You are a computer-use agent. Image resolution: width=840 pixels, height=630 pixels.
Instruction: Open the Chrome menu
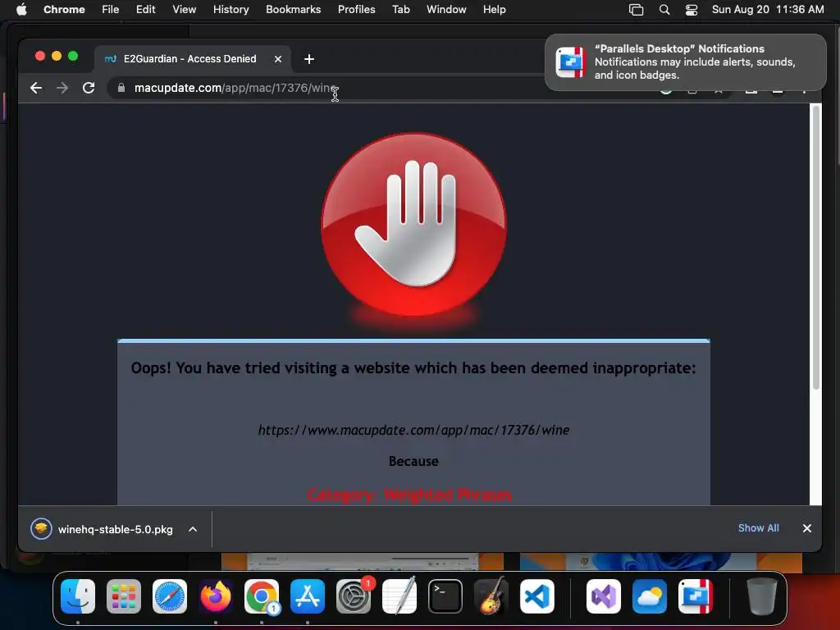click(64, 10)
